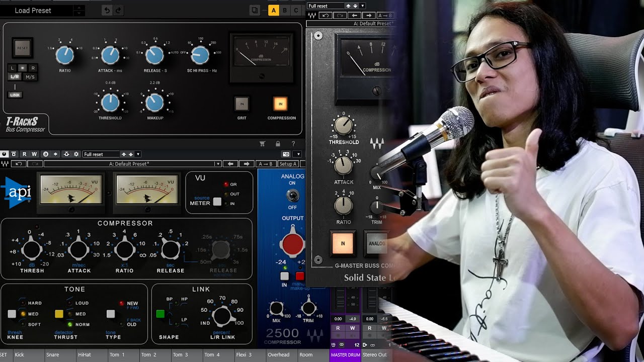Select preset slot A in T-RackS
Viewport: 644px width, 362px height.
click(274, 10)
